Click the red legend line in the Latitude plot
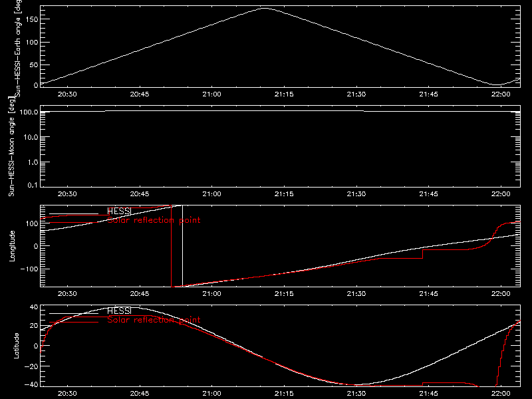Screen dimensions: 532x399 pos(74,323)
